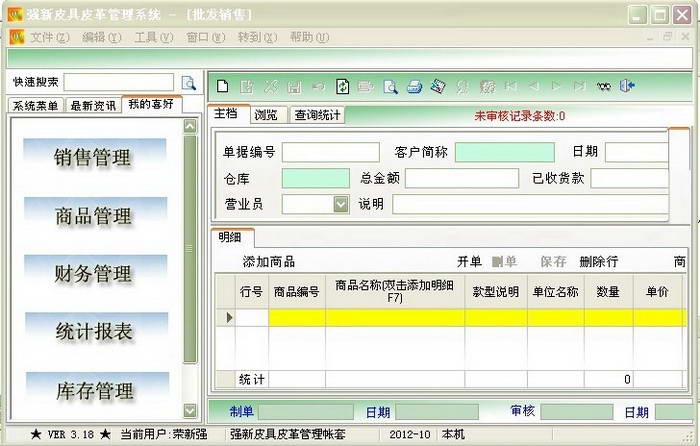Click the yellow 商品编号 cell in first row
The height and width of the screenshot is (446, 700).
point(297,317)
